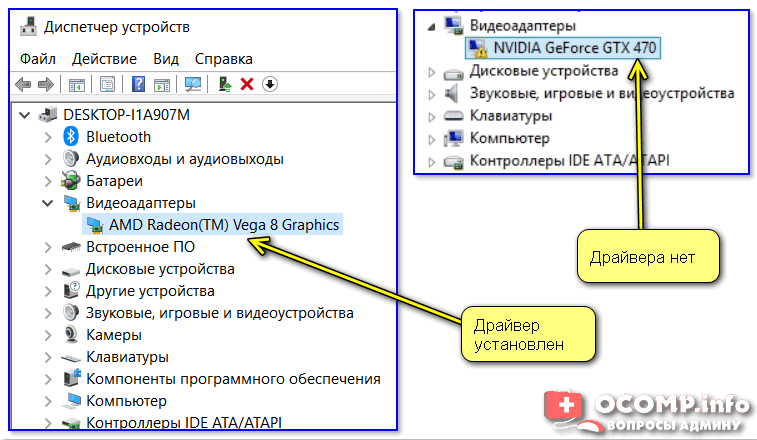The width and height of the screenshot is (757, 440).
Task: Click the Аудиовходы и аудиовыходы speaker icon
Action: tap(71, 158)
